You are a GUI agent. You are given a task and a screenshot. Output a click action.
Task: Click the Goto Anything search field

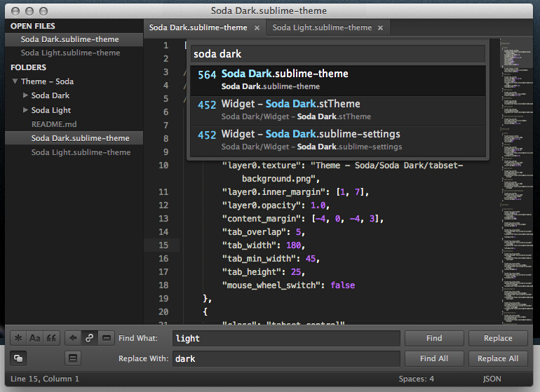click(x=338, y=54)
